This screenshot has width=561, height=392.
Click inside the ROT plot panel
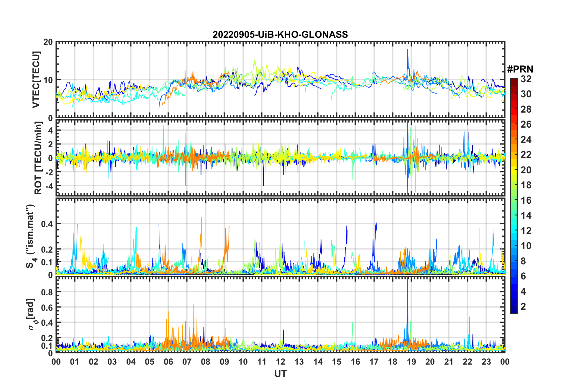(280, 158)
